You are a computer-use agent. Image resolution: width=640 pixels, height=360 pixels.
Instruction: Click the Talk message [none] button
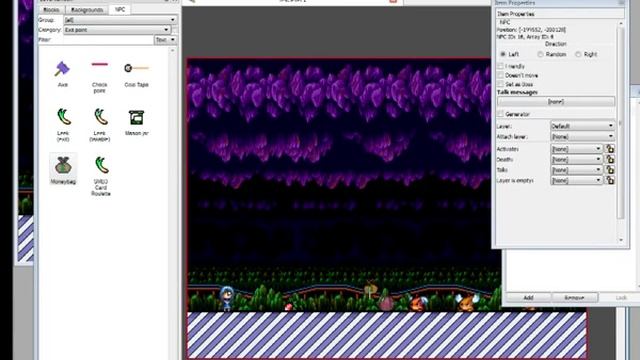556,102
